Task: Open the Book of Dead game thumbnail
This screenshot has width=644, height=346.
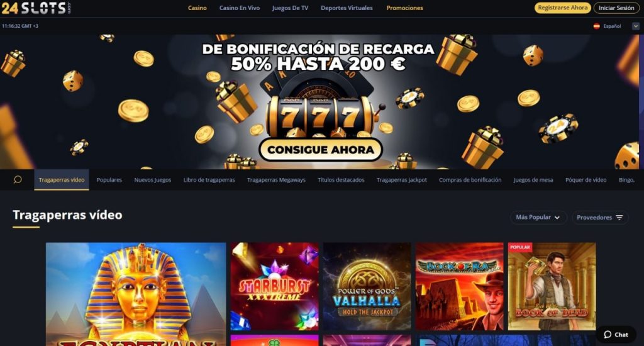Action: coord(552,286)
